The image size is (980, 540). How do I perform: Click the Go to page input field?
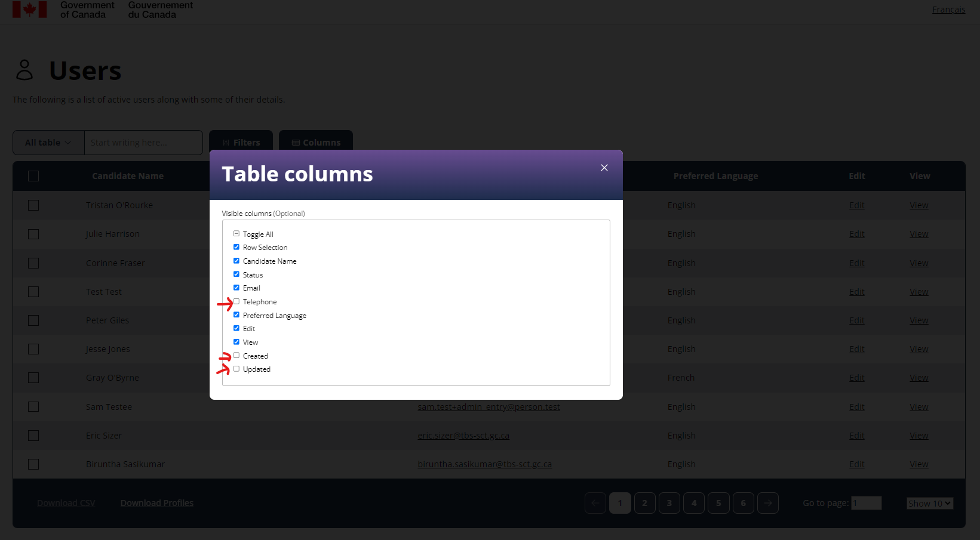[866, 503]
